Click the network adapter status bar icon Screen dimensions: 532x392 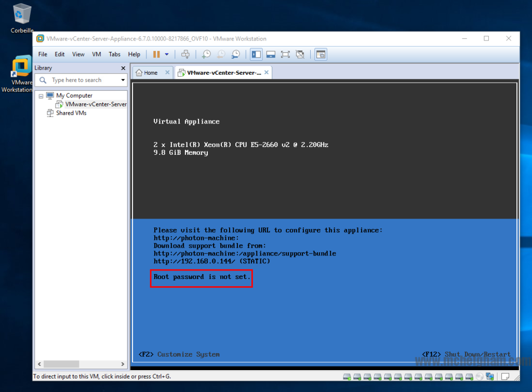point(489,376)
